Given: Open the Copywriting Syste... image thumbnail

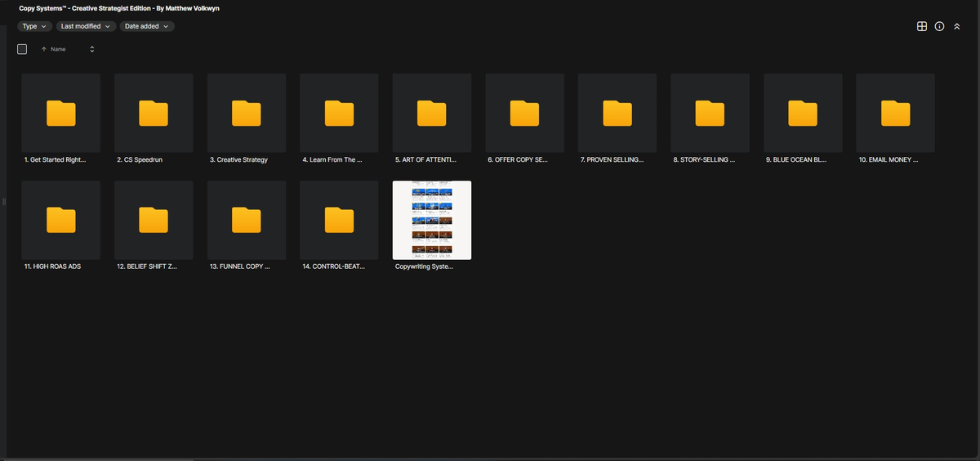Looking at the screenshot, I should 432,220.
